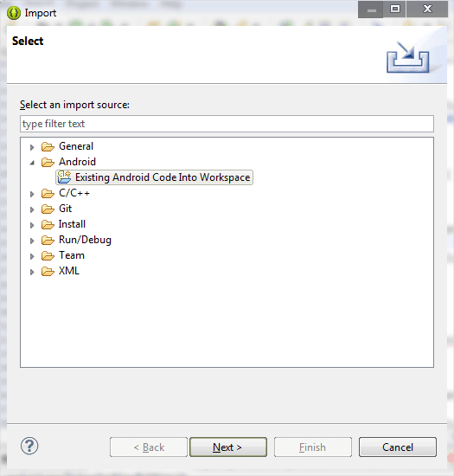The image size is (454, 476).
Task: Expand the C/C++ tree node arrow
Action: click(x=32, y=194)
